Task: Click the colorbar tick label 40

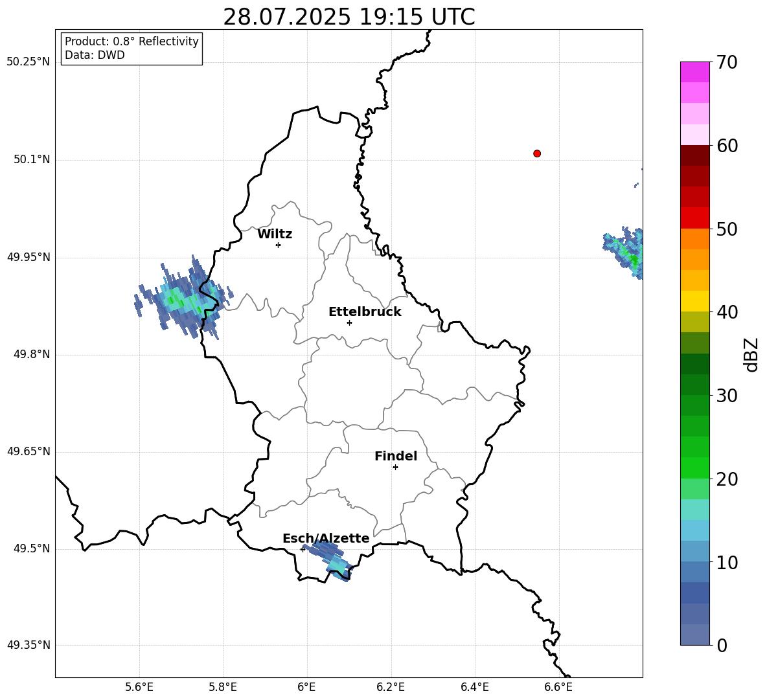Action: point(727,312)
